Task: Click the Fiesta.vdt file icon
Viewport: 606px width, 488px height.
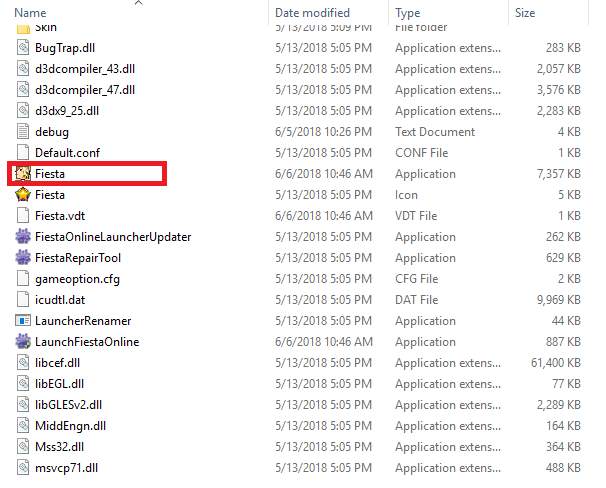Action: click(23, 216)
